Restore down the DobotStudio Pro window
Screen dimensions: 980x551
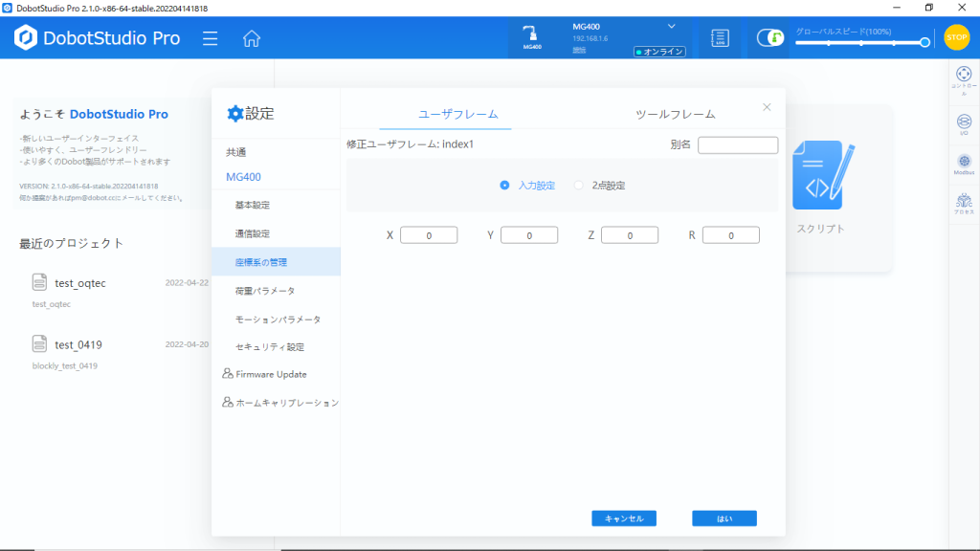coord(929,8)
